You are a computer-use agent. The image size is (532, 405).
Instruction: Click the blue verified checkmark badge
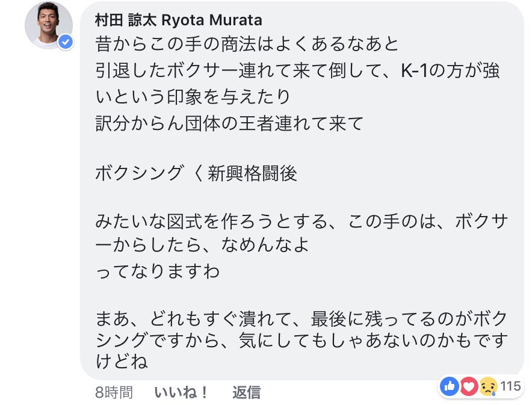coord(66,42)
